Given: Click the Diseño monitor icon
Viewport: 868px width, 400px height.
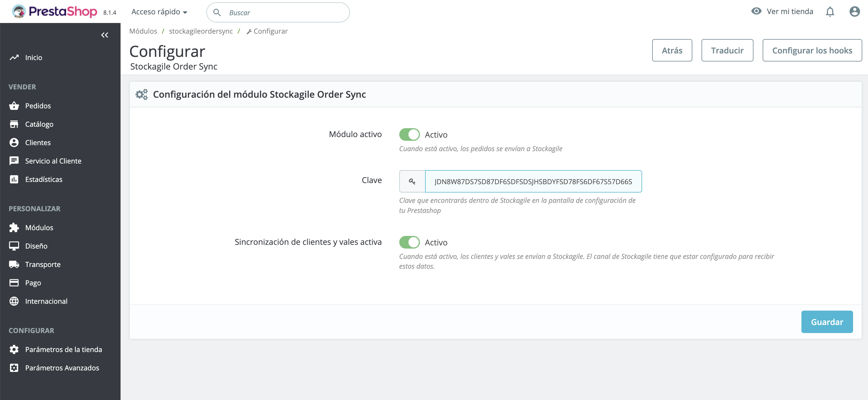Looking at the screenshot, I should pyautogui.click(x=14, y=246).
